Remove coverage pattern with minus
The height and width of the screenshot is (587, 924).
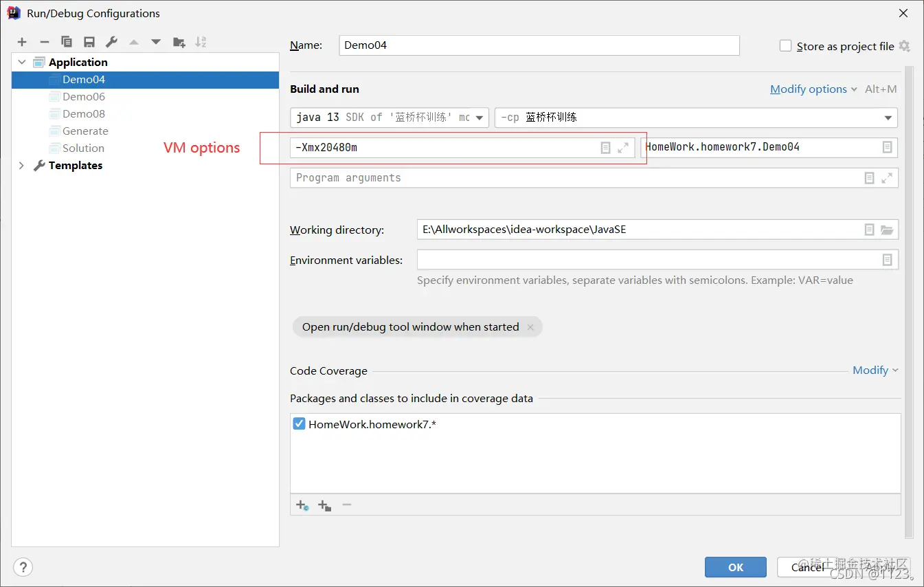pyautogui.click(x=347, y=505)
